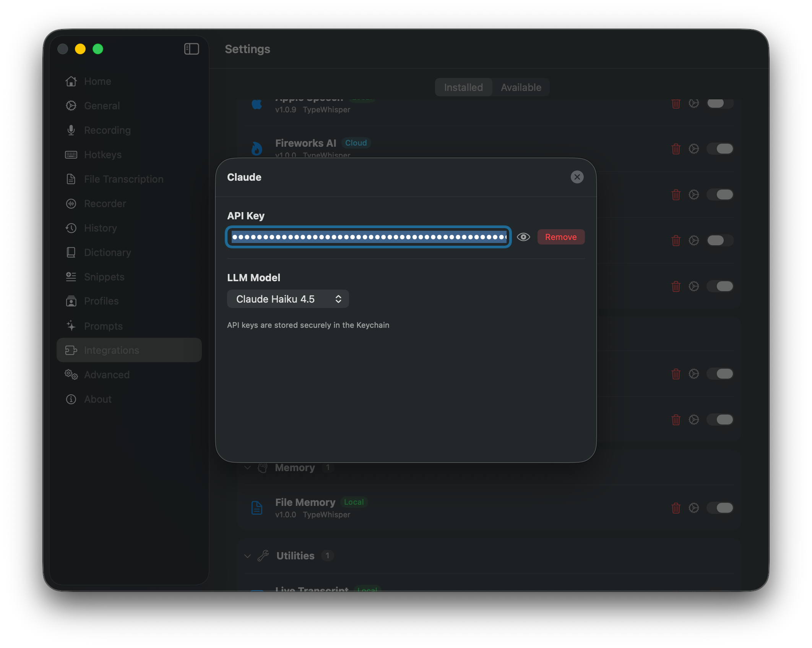Toggle the File Memory plugin switch
The height and width of the screenshot is (648, 812).
point(720,508)
